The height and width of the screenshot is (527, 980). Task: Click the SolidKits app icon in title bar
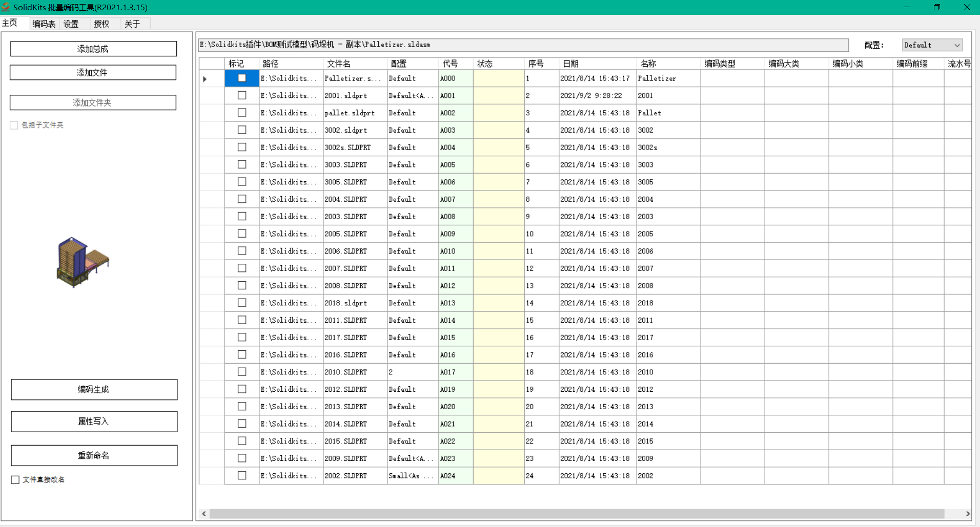(x=6, y=7)
